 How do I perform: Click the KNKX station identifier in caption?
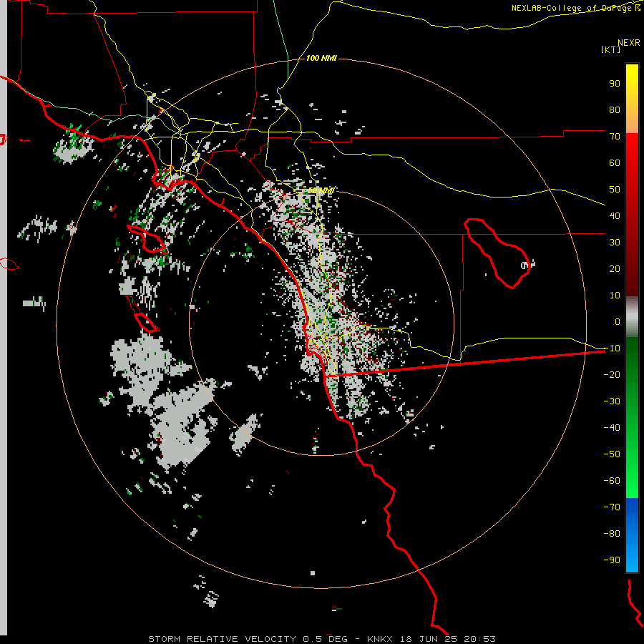(x=379, y=639)
